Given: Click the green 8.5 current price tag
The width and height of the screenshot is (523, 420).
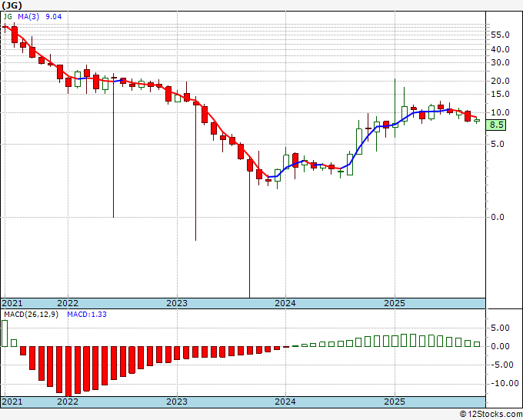Looking at the screenshot, I should pyautogui.click(x=497, y=125).
